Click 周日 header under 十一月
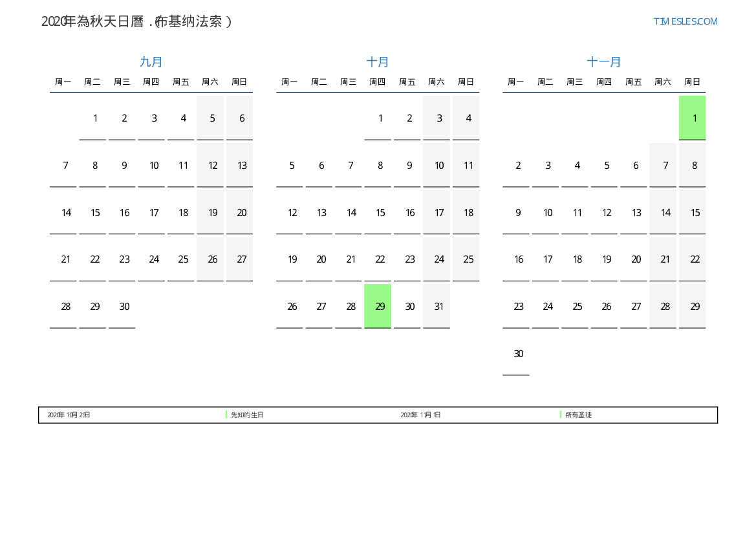The image size is (756, 535). click(x=692, y=82)
